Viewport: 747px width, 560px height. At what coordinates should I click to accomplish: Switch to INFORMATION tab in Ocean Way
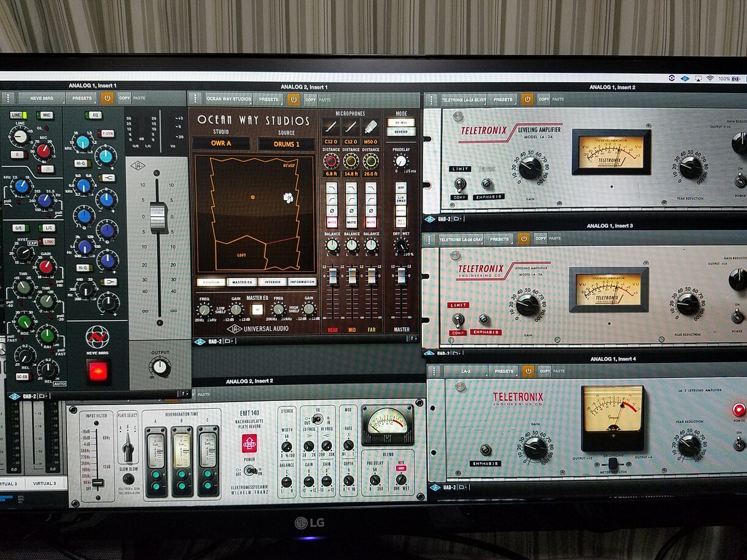(x=302, y=282)
